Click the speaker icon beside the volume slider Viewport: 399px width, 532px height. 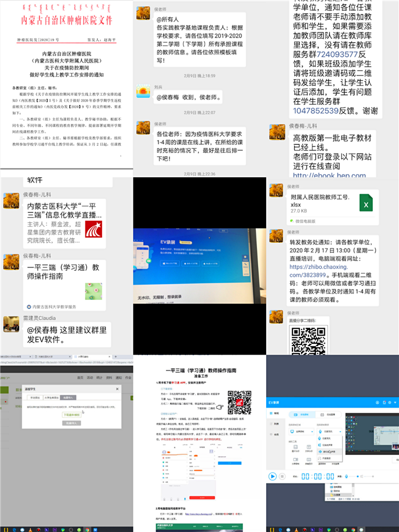(362, 476)
